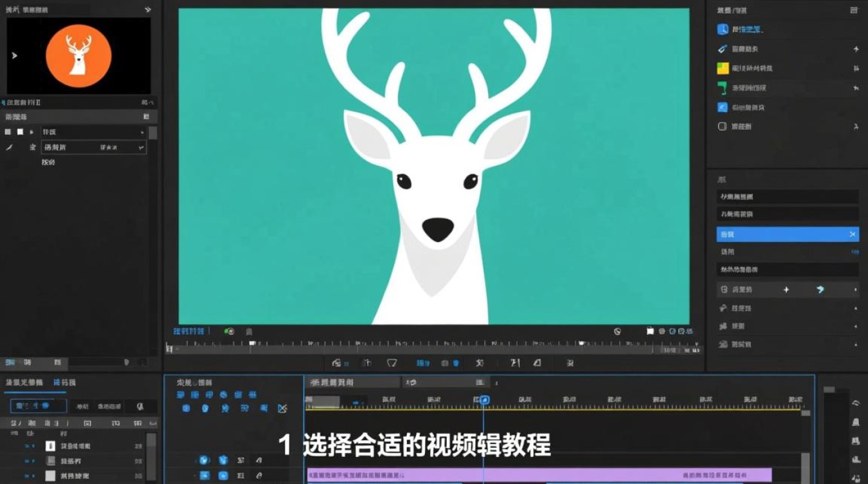Switch to the underlined first tab in project panel
The image size is (868, 484).
pyautogui.click(x=23, y=383)
